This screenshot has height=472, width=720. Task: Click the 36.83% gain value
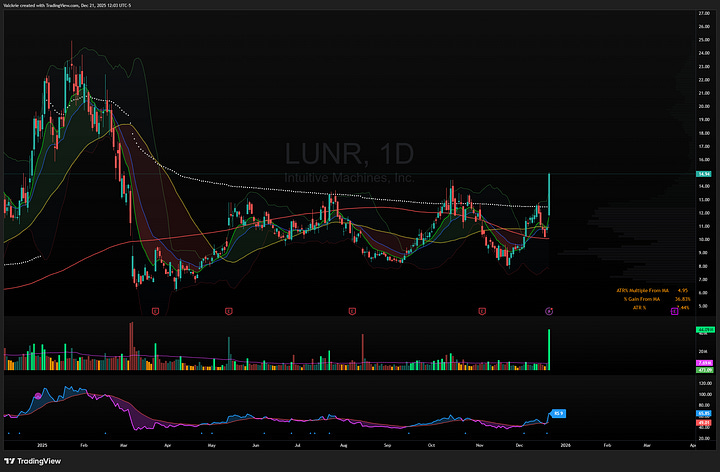click(x=682, y=299)
